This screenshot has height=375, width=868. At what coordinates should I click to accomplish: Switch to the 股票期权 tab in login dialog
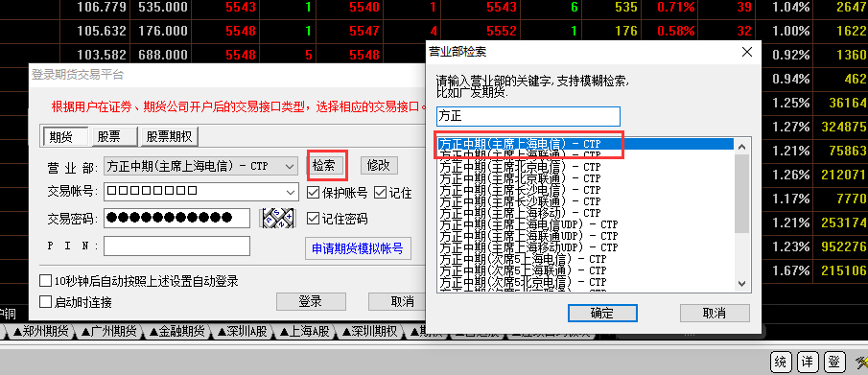point(170,136)
